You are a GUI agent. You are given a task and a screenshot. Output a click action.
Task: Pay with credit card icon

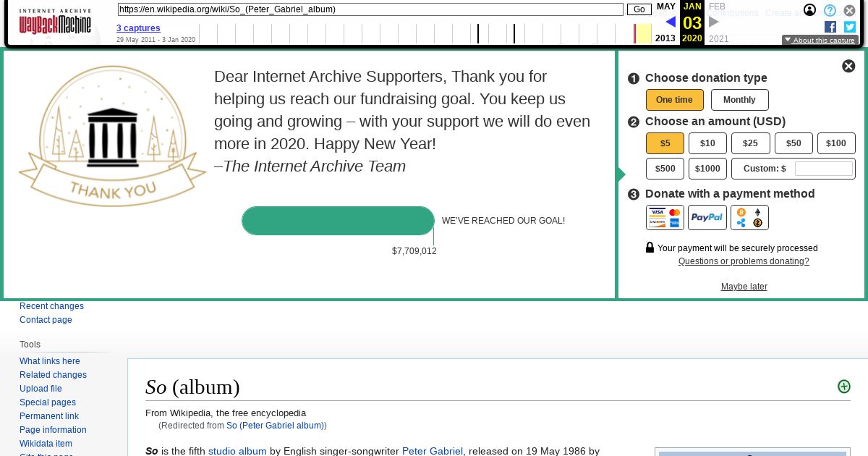click(665, 217)
